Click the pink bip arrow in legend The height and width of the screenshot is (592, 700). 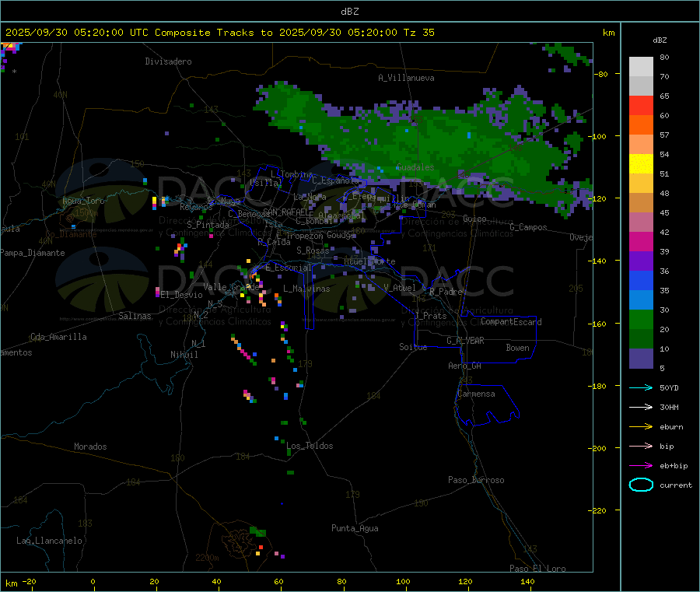[641, 446]
